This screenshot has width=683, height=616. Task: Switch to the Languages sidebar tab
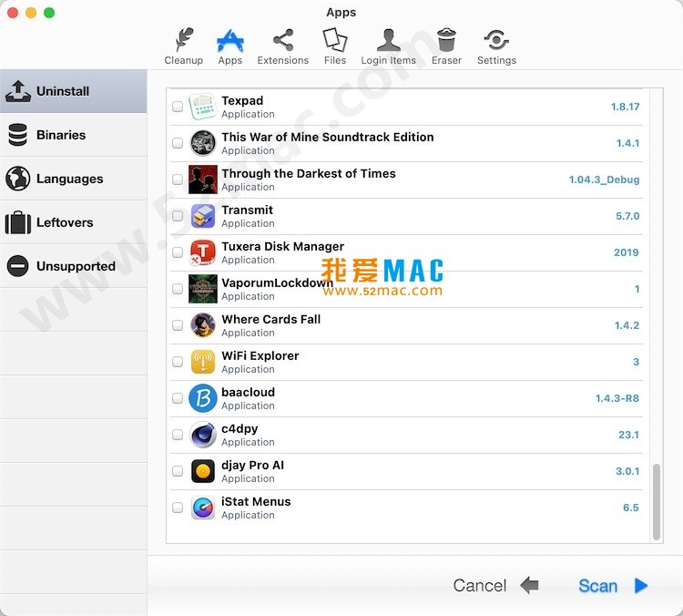click(x=73, y=179)
